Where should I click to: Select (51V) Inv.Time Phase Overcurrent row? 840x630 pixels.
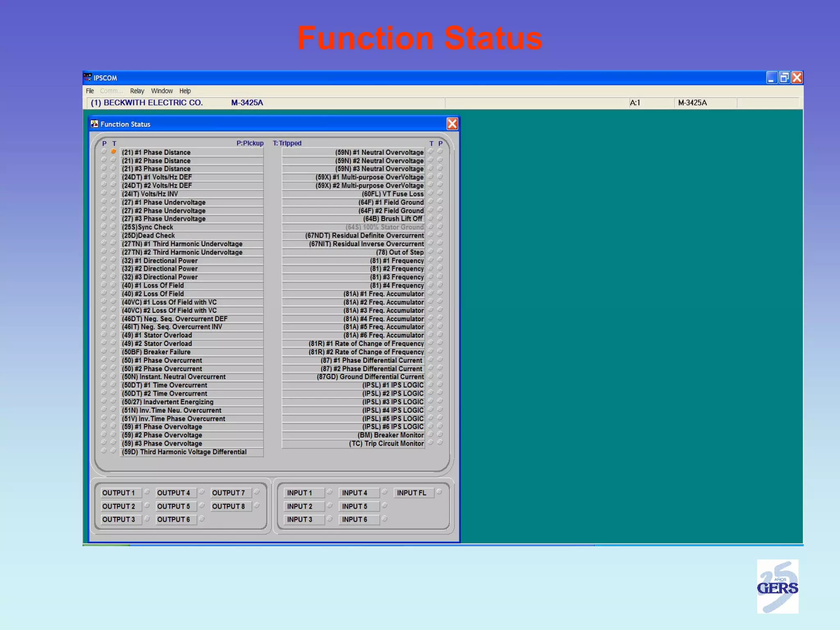coord(192,419)
